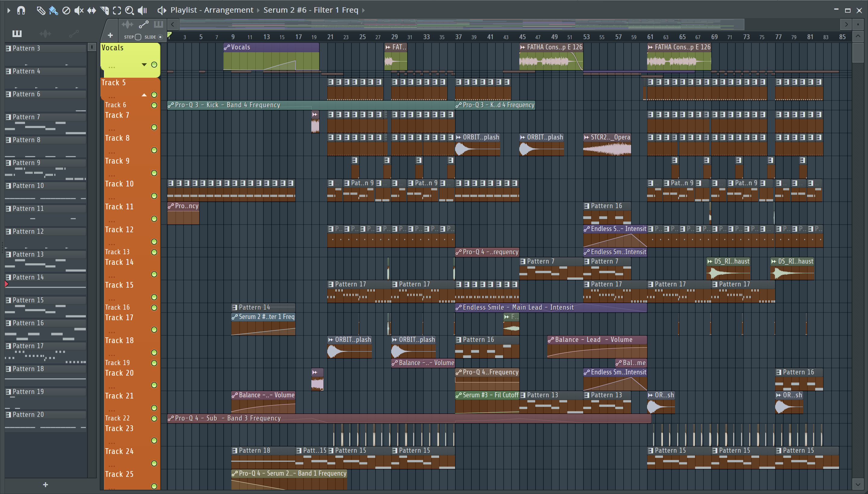Add new pattern with bottom plus
The width and height of the screenshot is (868, 494).
click(x=46, y=485)
